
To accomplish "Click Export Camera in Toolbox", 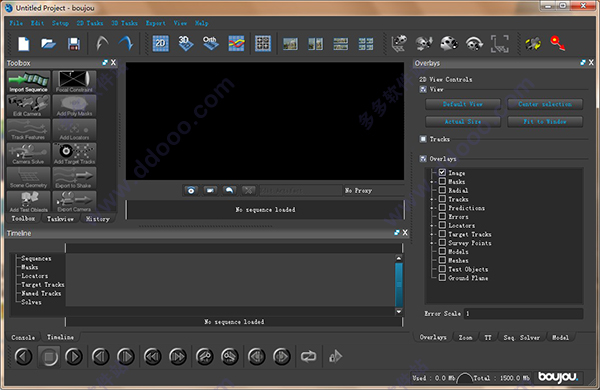I will 74,202.
